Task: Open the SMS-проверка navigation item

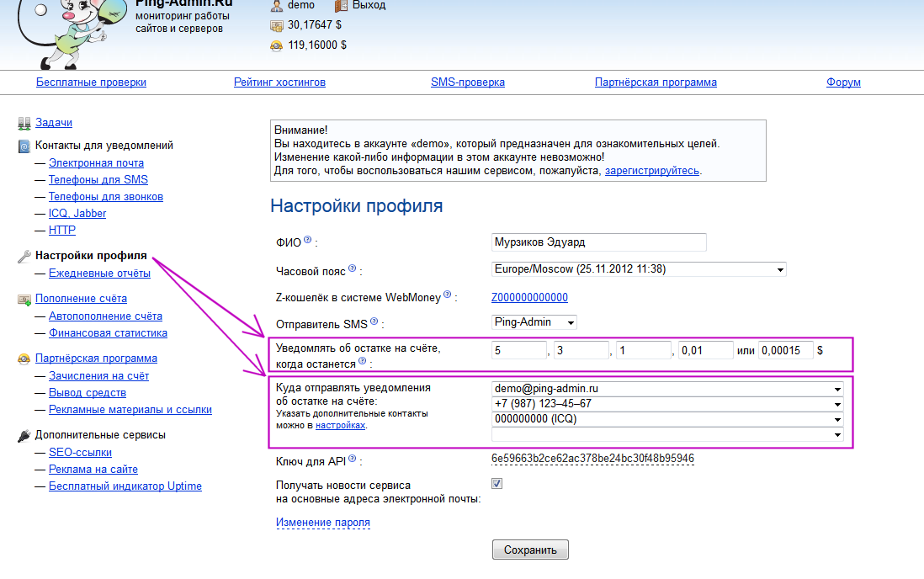Action: (x=468, y=82)
